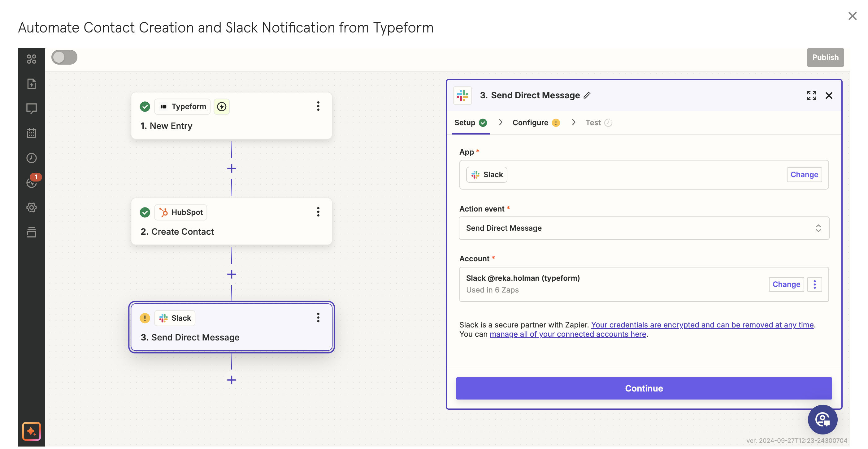Add step after Slack step
868x449 pixels.
[x=232, y=380]
